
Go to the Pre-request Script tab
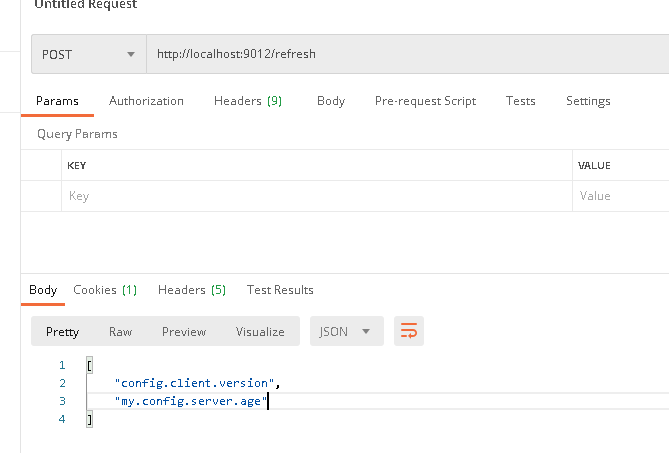425,101
